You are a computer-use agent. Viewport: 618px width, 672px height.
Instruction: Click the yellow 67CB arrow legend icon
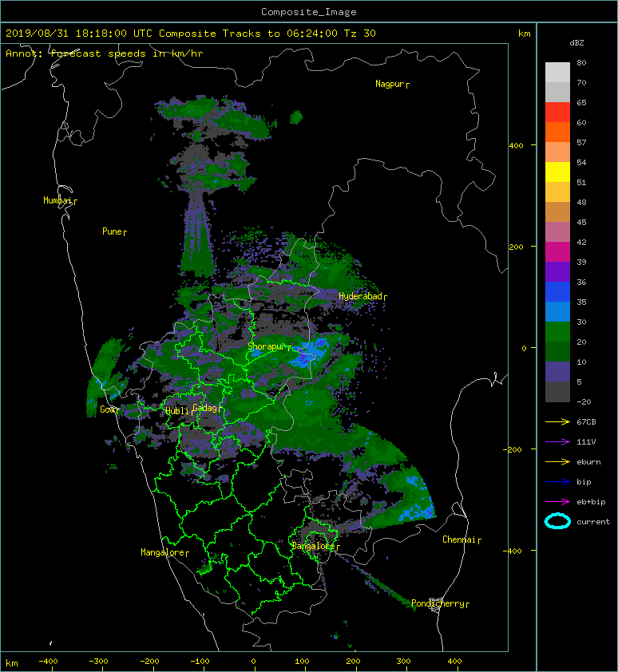click(557, 421)
